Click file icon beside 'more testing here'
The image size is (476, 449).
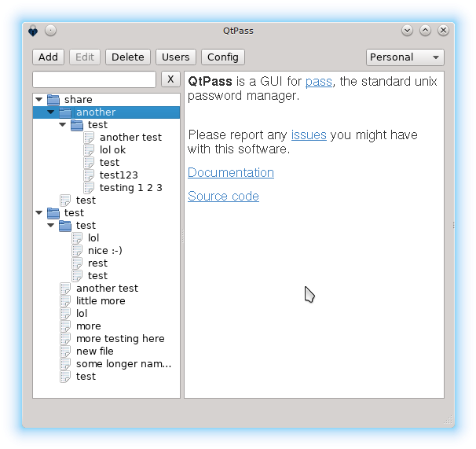(x=65, y=338)
